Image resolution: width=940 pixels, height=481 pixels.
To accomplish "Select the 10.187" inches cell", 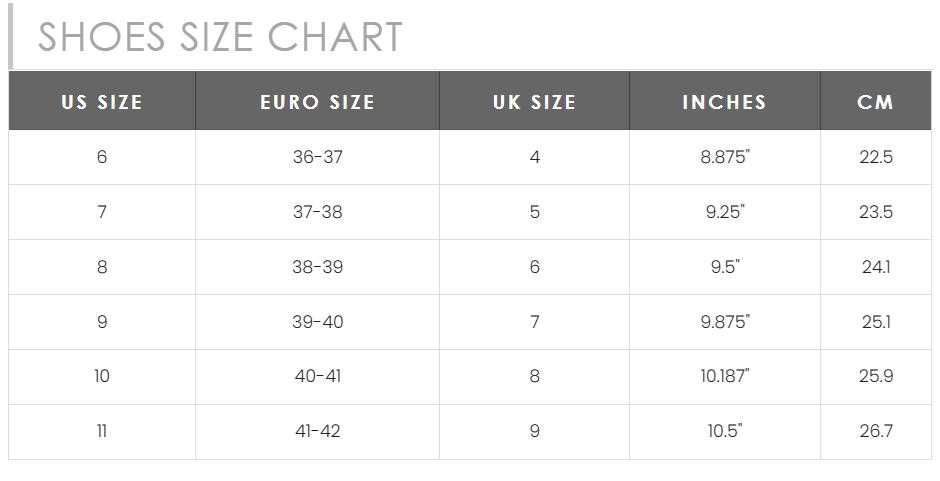I will pos(724,376).
